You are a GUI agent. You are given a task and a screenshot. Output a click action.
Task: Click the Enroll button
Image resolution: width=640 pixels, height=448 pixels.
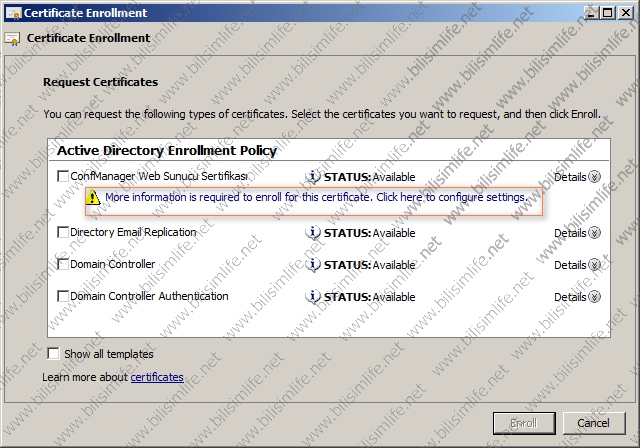click(x=524, y=423)
